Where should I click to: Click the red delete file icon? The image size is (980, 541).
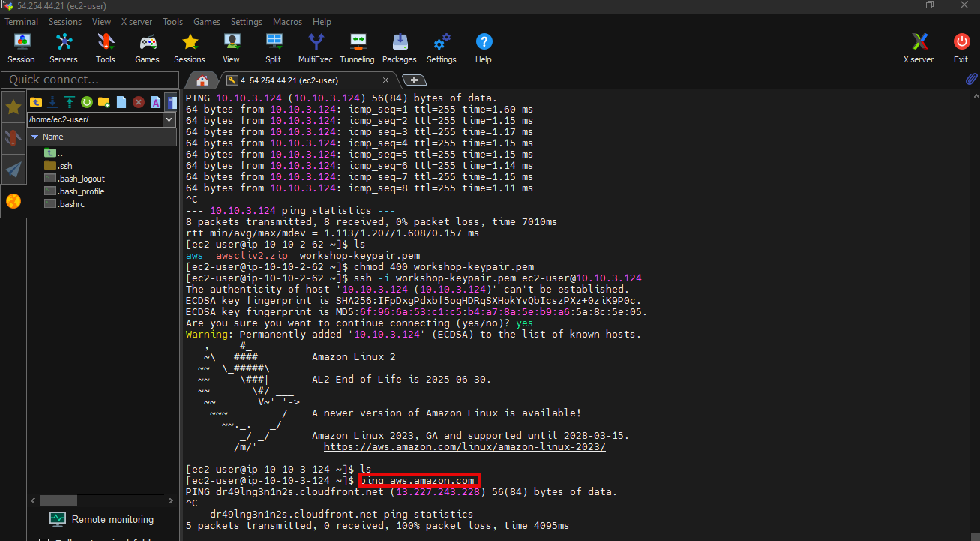(x=139, y=102)
